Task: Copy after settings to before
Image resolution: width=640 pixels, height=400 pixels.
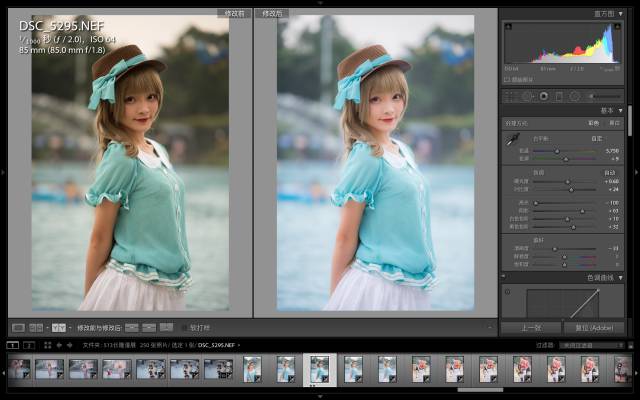Action: click(149, 327)
